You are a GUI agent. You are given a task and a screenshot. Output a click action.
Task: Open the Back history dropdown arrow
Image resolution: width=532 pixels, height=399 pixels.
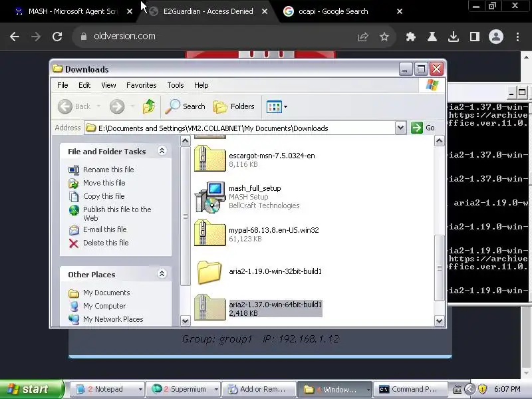(x=98, y=106)
